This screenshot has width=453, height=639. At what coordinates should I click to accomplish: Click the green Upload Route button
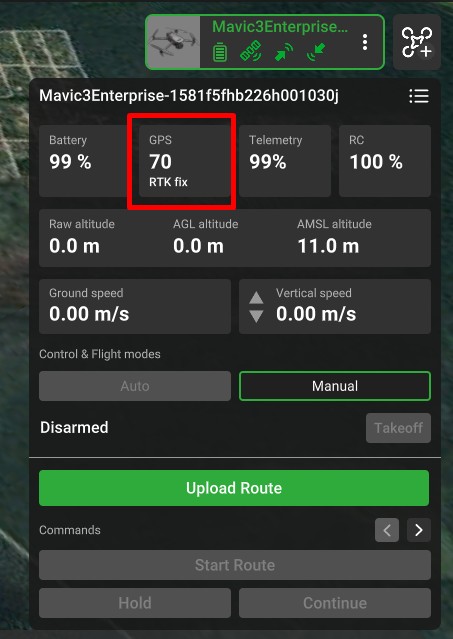tap(234, 488)
